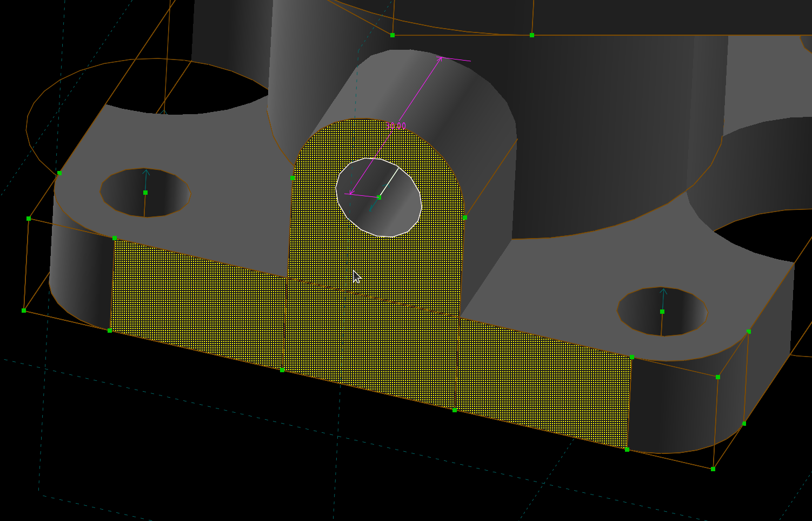Pick the center point of the right bolt hole
This screenshot has height=521, width=812.
[x=662, y=312]
